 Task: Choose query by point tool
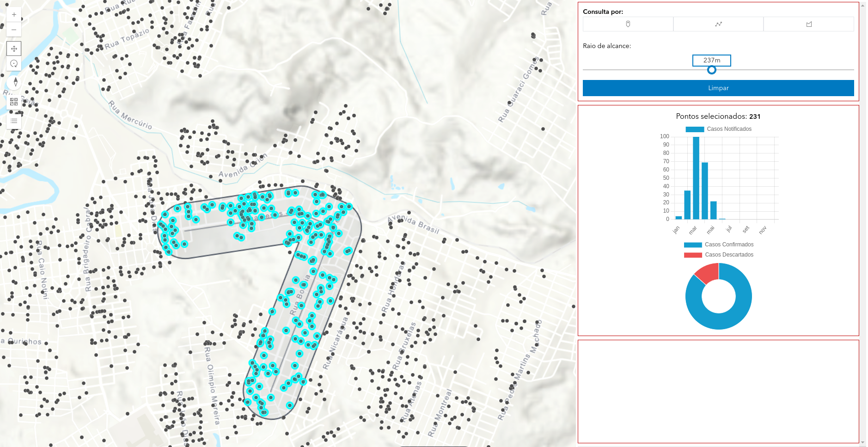coord(628,24)
